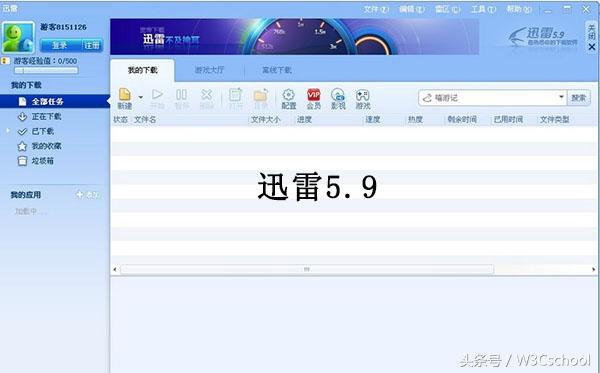The height and width of the screenshot is (373, 600).
Task: Click the 迅雷5.9 swallow logo
Action: pyautogui.click(x=542, y=36)
